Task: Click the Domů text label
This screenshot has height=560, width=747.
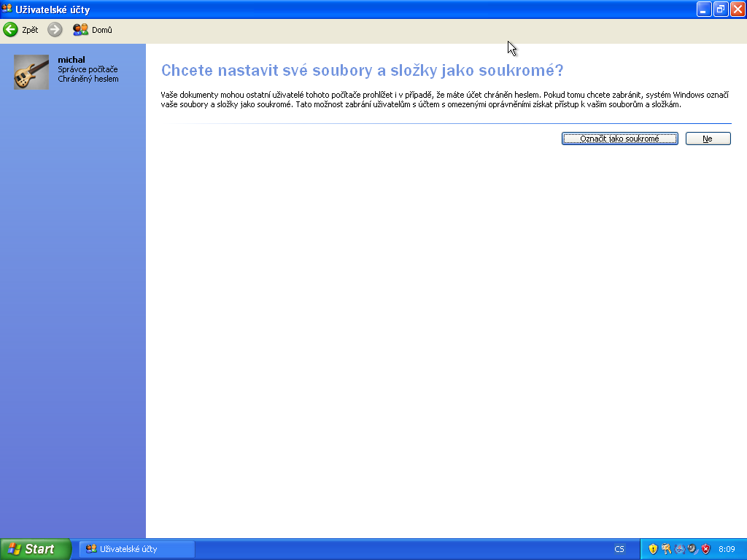Action: (x=102, y=30)
